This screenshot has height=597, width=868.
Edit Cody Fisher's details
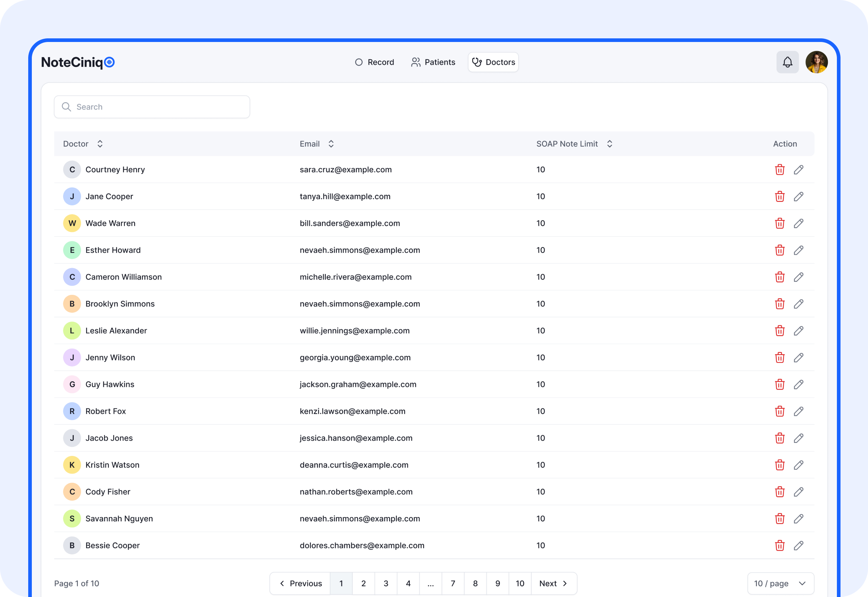(x=799, y=491)
